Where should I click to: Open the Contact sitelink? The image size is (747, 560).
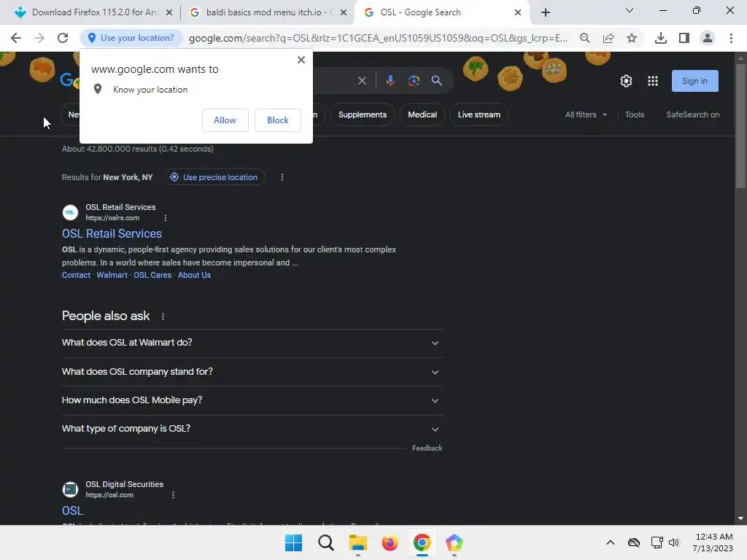pyautogui.click(x=76, y=275)
